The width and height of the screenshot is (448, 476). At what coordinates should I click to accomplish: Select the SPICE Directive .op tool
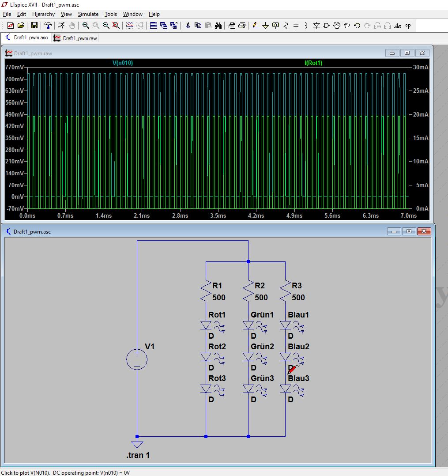(408, 26)
